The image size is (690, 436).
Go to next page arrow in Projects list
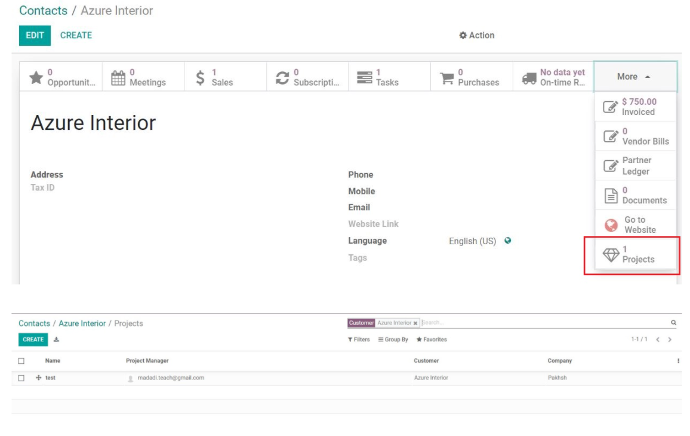[670, 340]
